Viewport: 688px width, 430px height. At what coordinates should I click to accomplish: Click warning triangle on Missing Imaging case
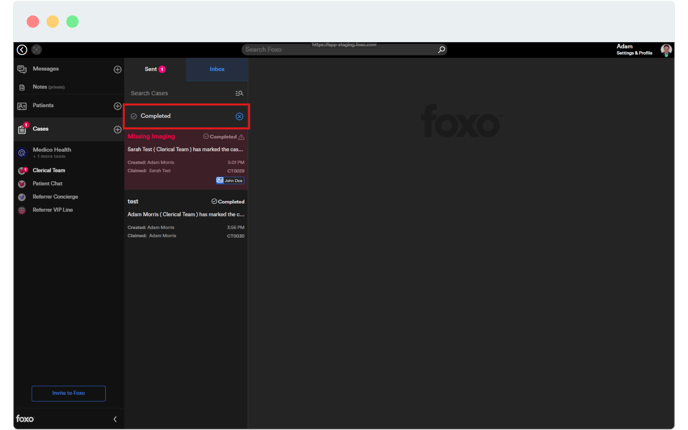coord(241,137)
